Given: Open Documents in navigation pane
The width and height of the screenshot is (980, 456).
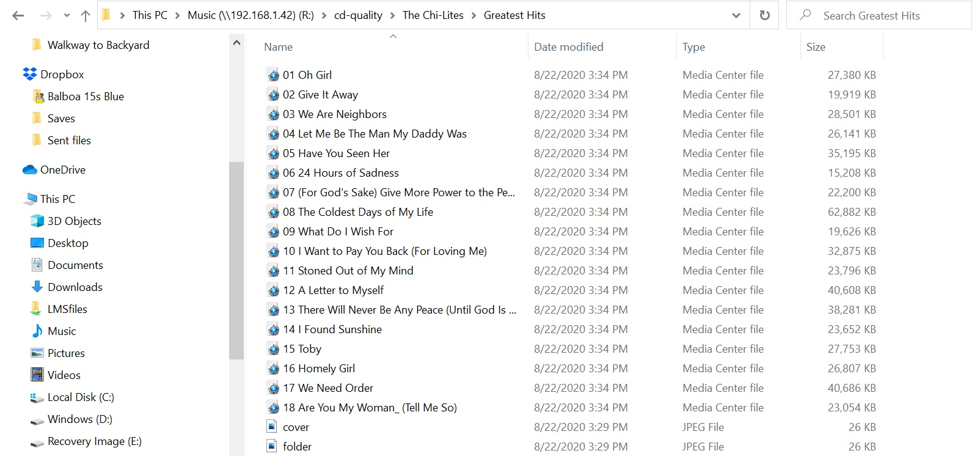Looking at the screenshot, I should tap(75, 265).
